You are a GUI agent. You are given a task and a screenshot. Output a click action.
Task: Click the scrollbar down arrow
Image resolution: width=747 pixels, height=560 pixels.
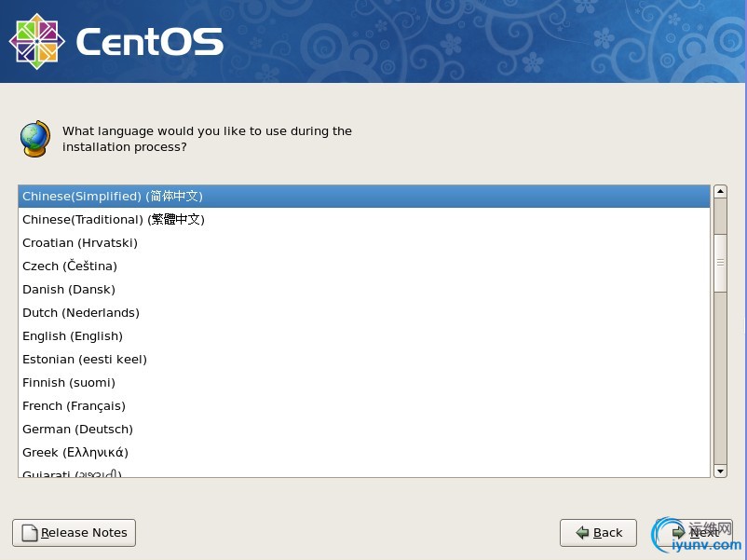coord(720,471)
